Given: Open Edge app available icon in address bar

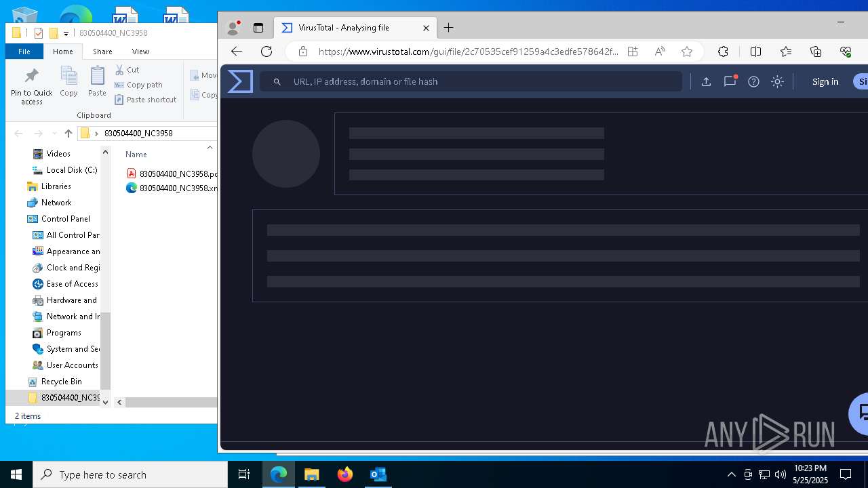Looking at the screenshot, I should coord(633,52).
